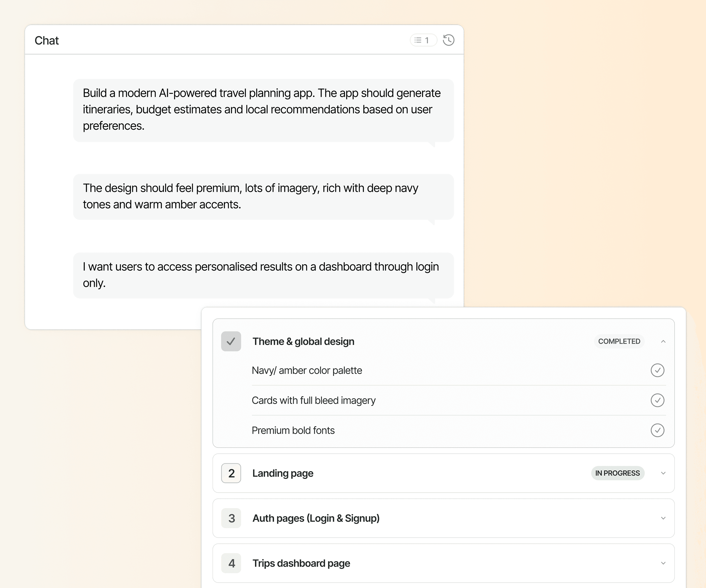This screenshot has height=588, width=706.
Task: Click the IN PROGRESS status badge
Action: (618, 473)
